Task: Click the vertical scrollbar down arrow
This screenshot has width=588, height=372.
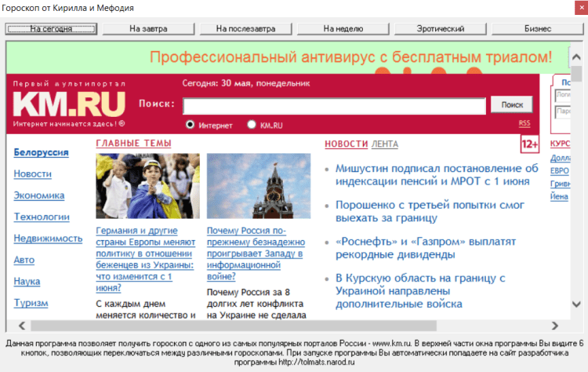Action: 576,304
